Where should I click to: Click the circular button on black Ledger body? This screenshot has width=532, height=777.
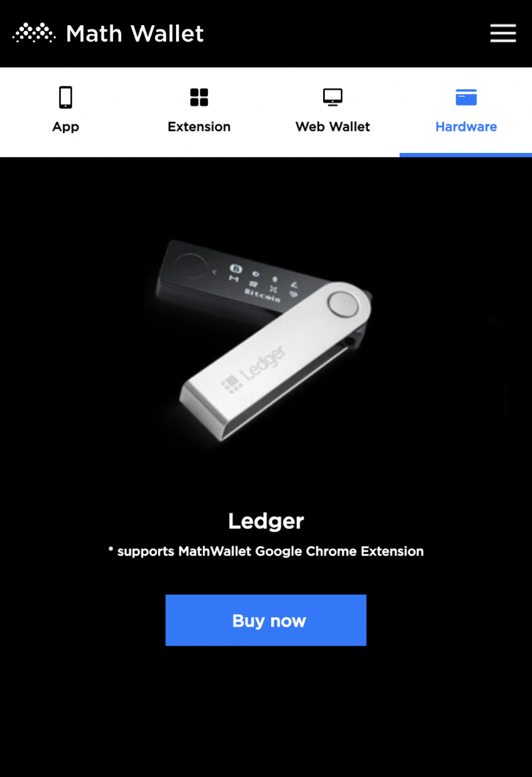191,266
